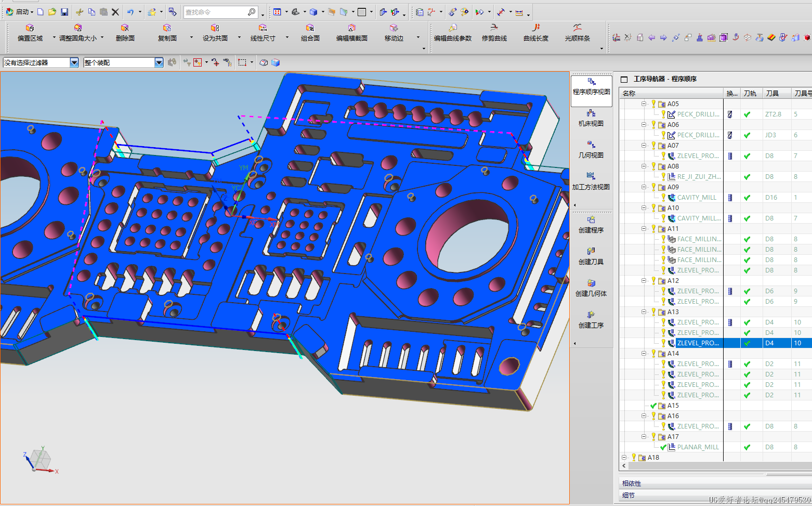Click the Open folder icon in toolbar
This screenshot has height=506, width=812.
click(x=52, y=11)
